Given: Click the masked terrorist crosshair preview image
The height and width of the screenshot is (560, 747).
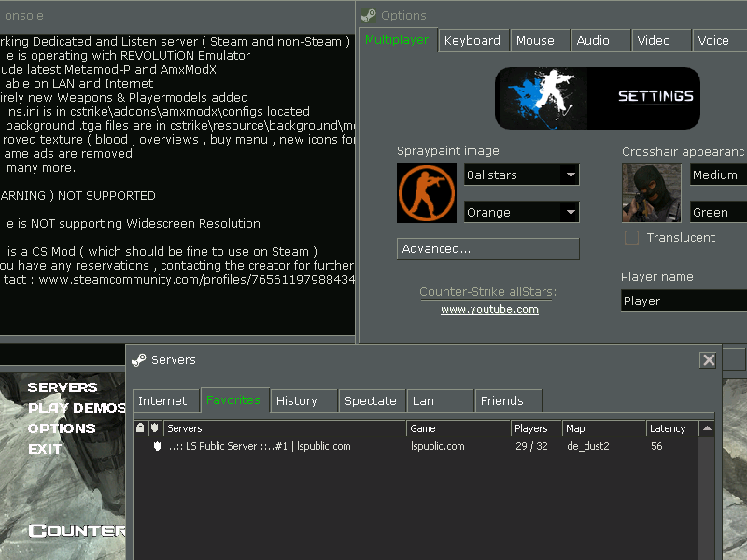Looking at the screenshot, I should click(x=652, y=193).
